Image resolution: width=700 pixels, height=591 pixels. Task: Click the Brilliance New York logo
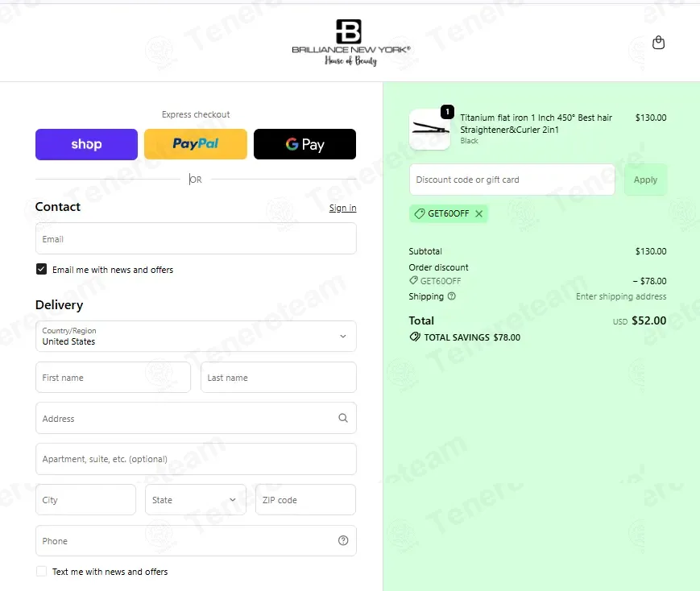click(351, 43)
